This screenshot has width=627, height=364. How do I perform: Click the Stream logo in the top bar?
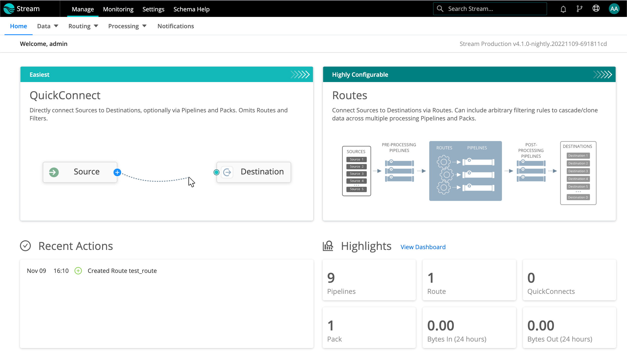pos(21,8)
